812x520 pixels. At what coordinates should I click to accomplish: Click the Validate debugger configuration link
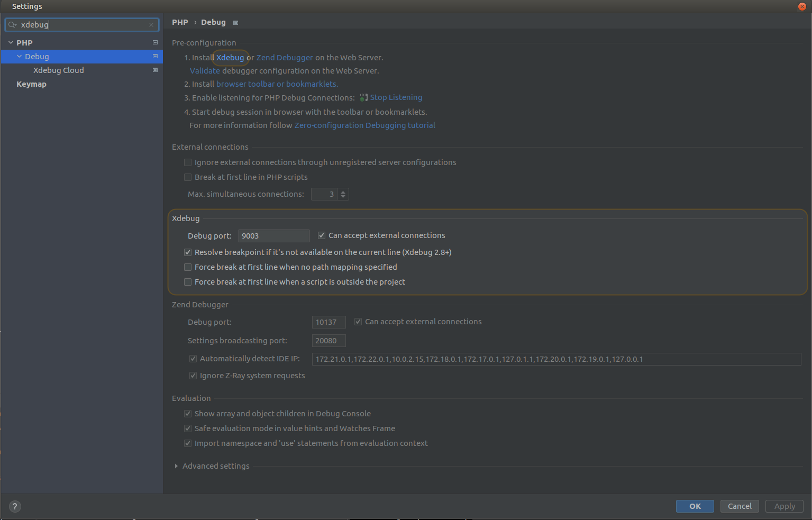click(x=205, y=71)
